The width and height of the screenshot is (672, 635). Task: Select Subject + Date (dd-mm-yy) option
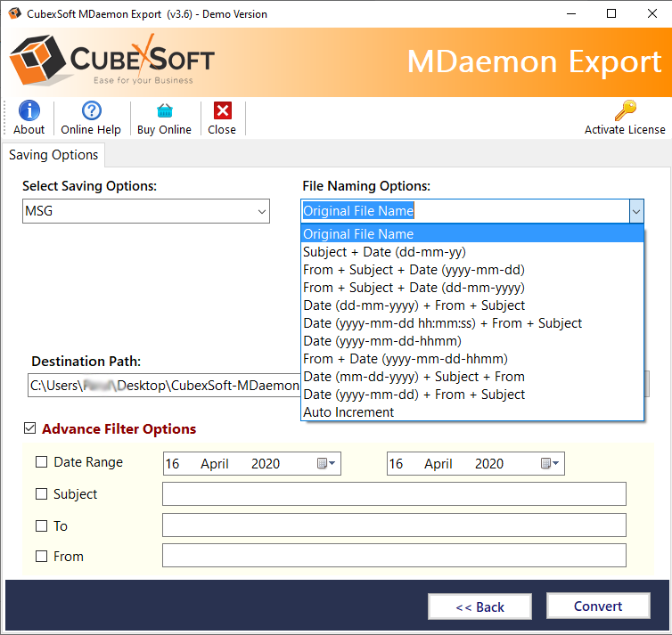pyautogui.click(x=384, y=252)
